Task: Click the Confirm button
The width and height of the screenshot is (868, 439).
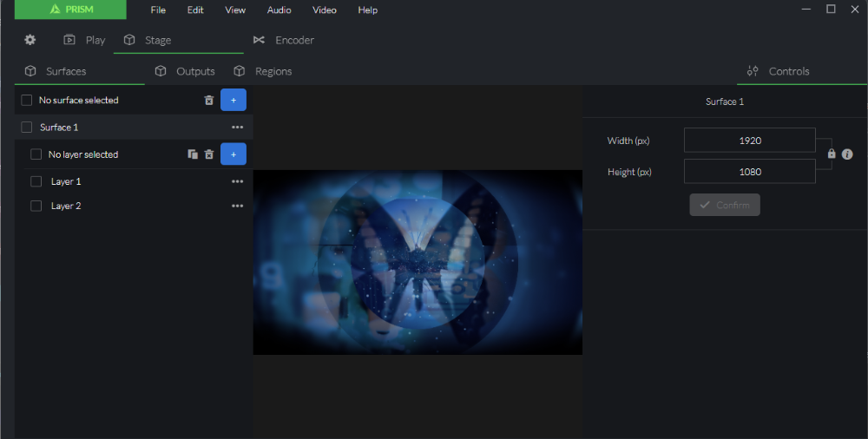Action: 725,205
